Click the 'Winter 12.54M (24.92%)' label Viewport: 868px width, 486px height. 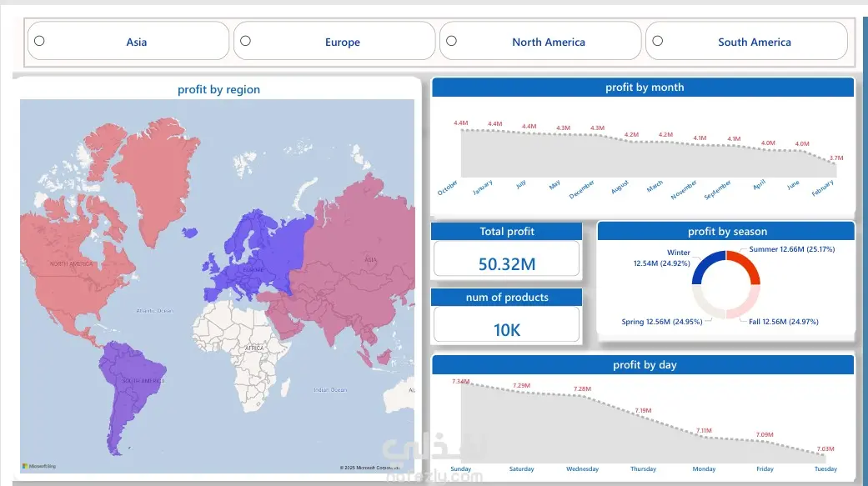[662, 258]
